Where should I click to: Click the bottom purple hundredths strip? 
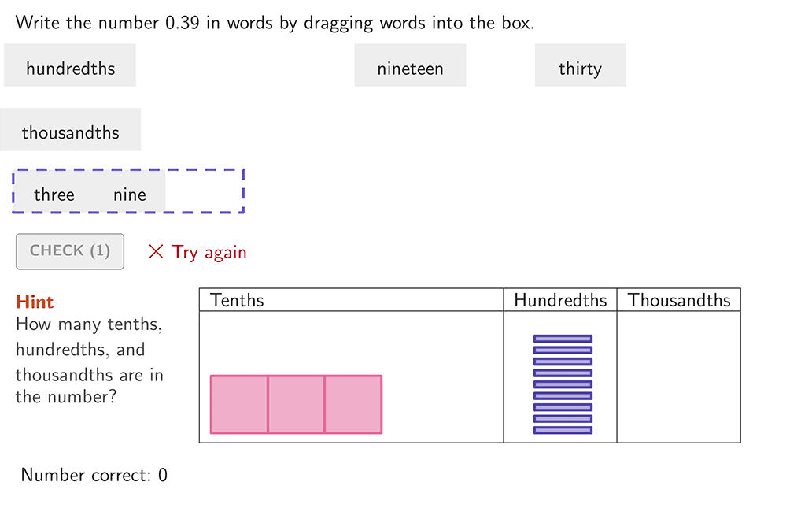click(563, 430)
